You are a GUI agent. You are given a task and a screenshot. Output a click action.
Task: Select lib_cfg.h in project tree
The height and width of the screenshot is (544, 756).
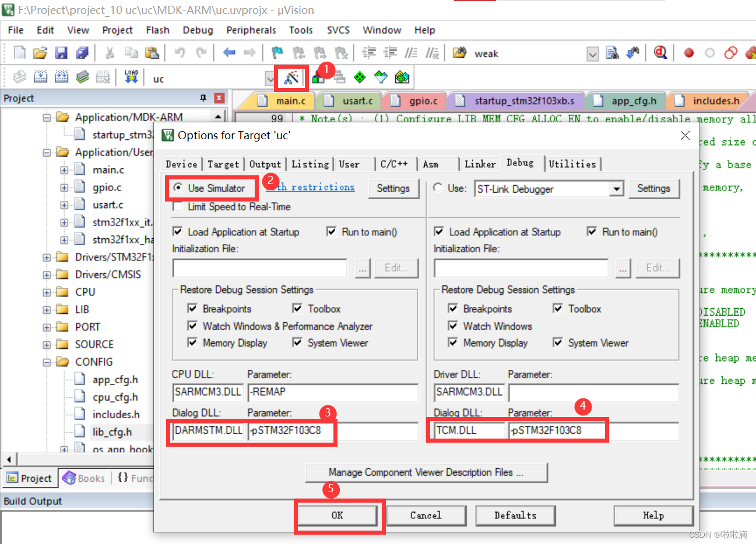tap(112, 432)
